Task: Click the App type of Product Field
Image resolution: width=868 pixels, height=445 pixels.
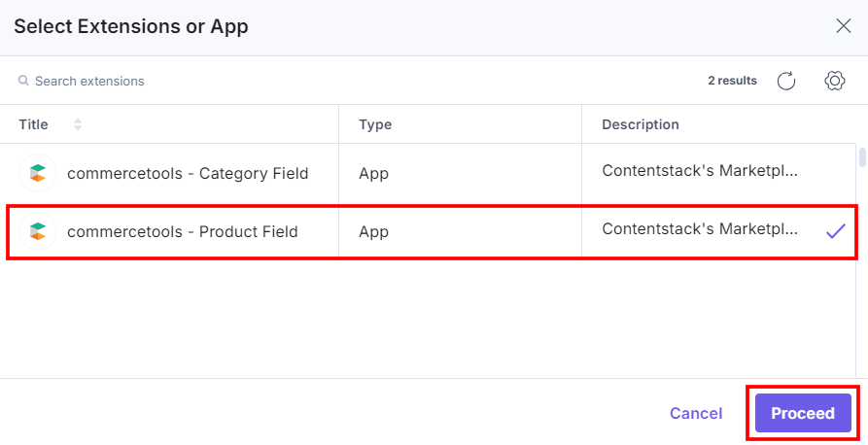Action: tap(373, 231)
